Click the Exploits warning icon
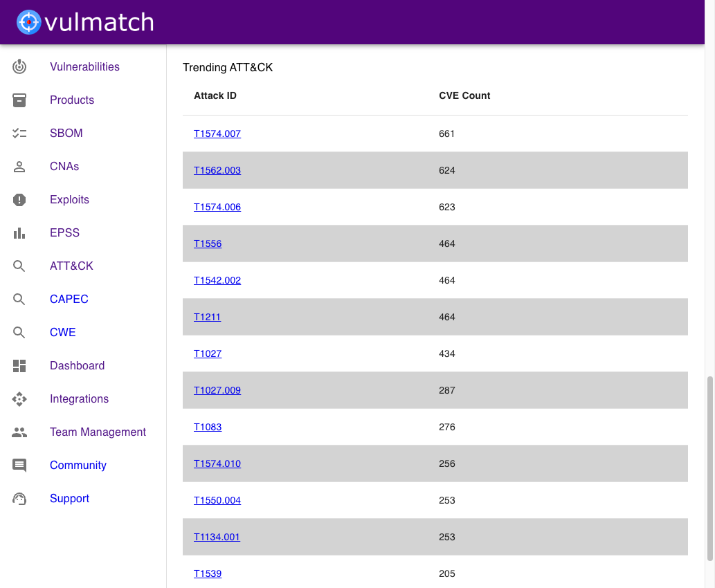 19,200
